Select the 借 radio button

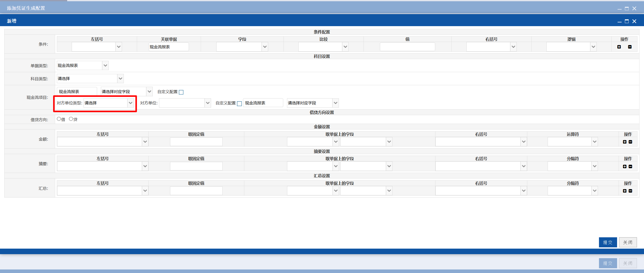[x=59, y=119]
